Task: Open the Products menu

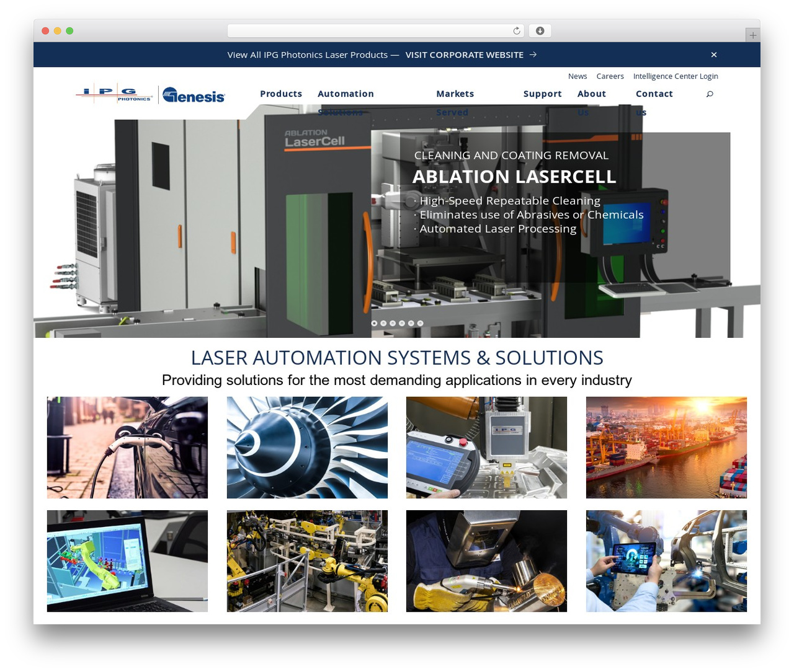Action: tap(281, 94)
